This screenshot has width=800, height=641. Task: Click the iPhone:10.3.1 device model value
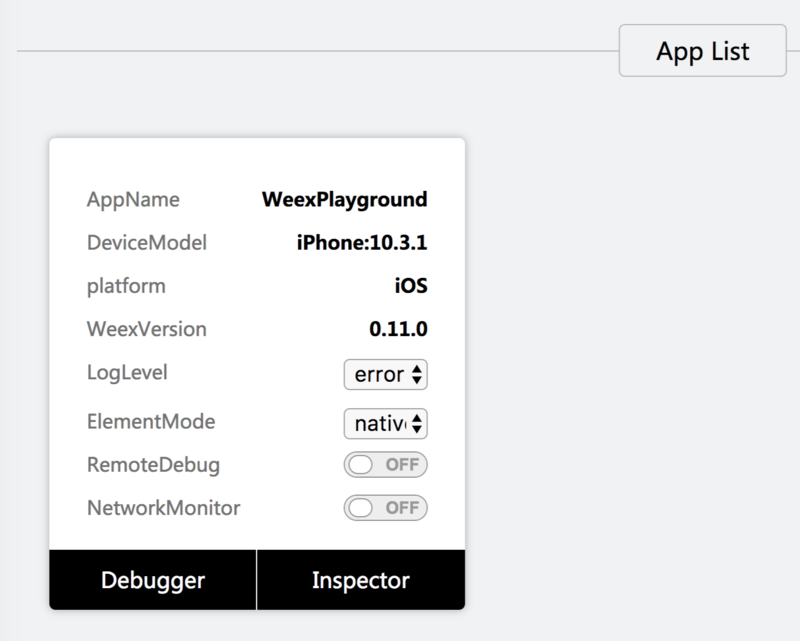point(362,242)
